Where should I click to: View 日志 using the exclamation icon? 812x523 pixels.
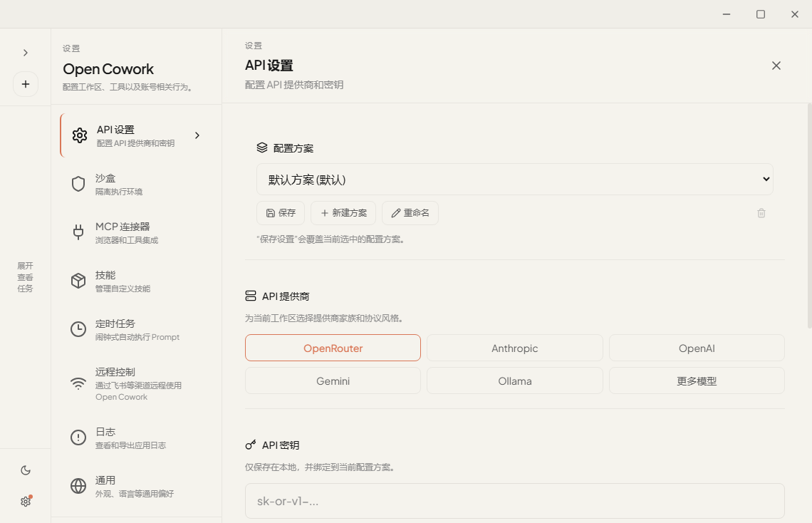78,437
